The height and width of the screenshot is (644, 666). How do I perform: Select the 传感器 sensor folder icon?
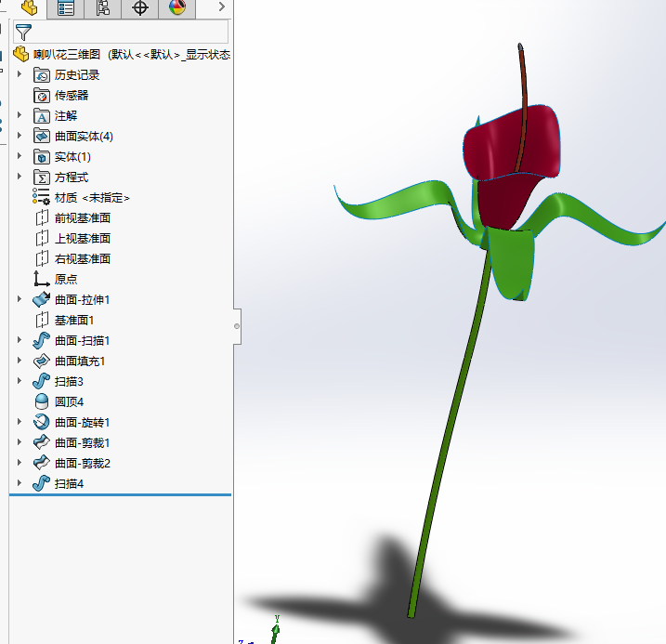tap(42, 95)
